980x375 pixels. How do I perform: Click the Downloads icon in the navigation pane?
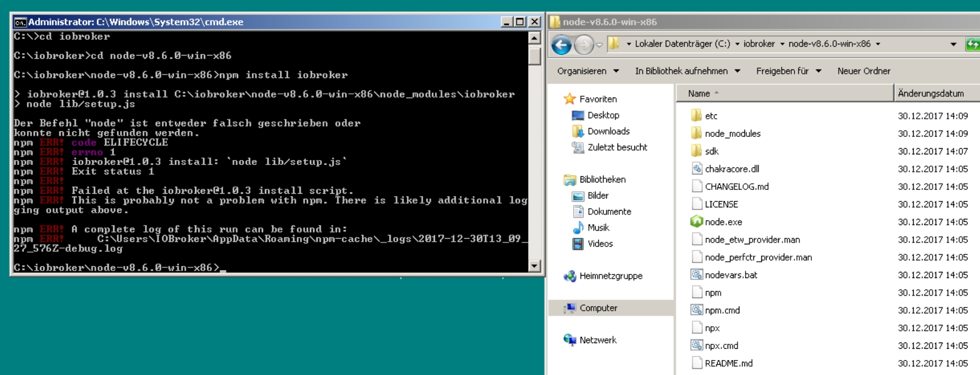(x=578, y=131)
